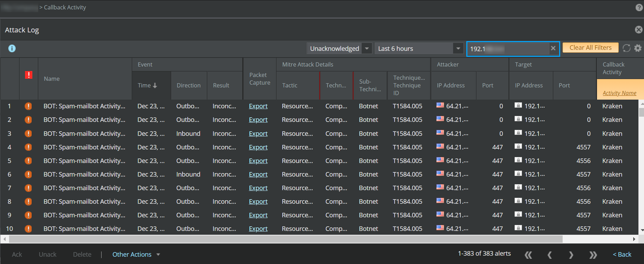644x264 pixels.
Task: Click the Clear All Filters button
Action: (x=590, y=48)
